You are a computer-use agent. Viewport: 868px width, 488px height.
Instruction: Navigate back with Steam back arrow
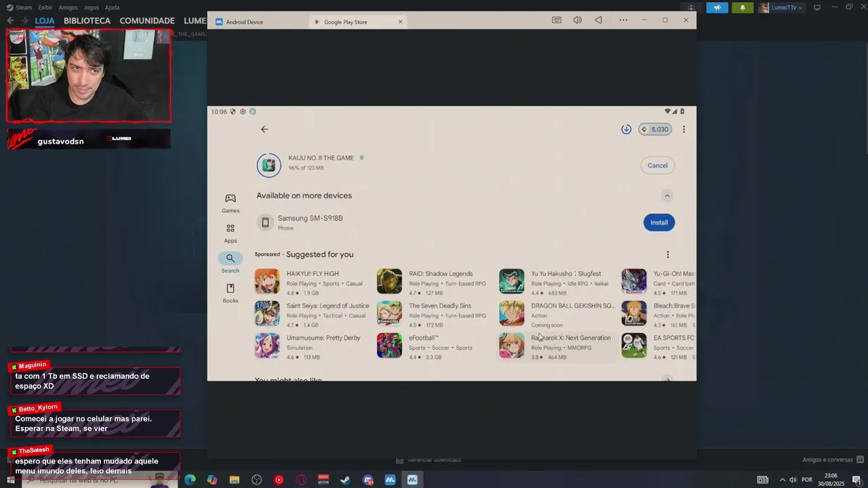pos(10,20)
